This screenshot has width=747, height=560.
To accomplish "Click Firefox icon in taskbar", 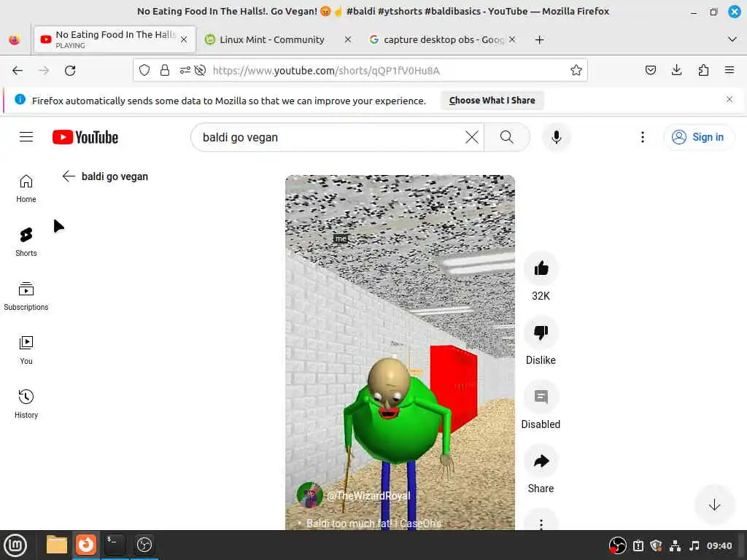I will pos(86,545).
